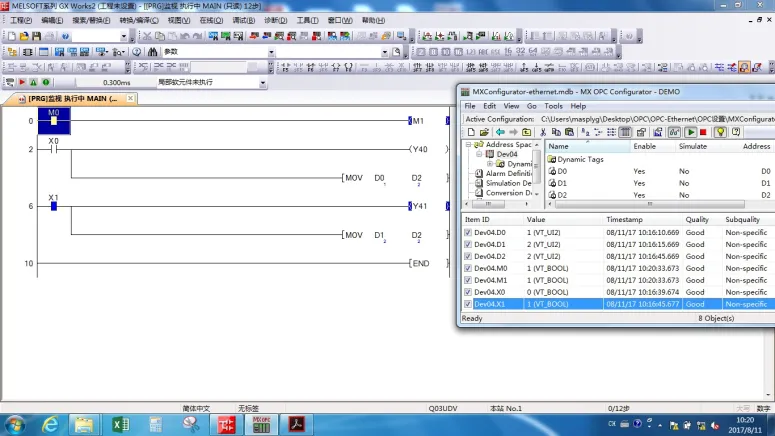The image size is (775, 436).
Task: Select the F5 open contact ladder symbol
Action: pos(286,68)
